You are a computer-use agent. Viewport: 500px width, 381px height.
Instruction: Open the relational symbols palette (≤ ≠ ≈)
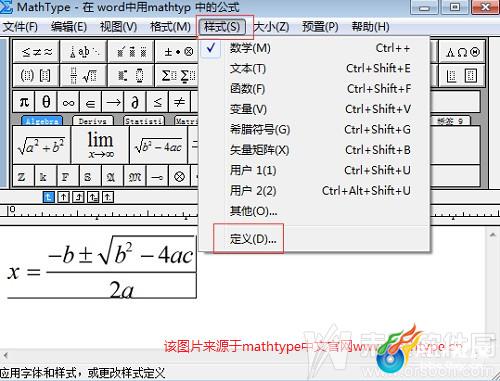point(36,52)
